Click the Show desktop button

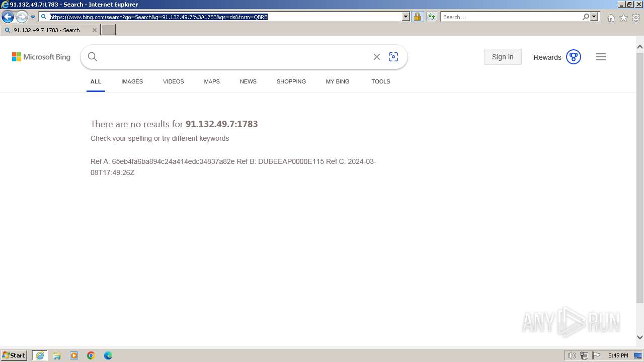[638, 355]
